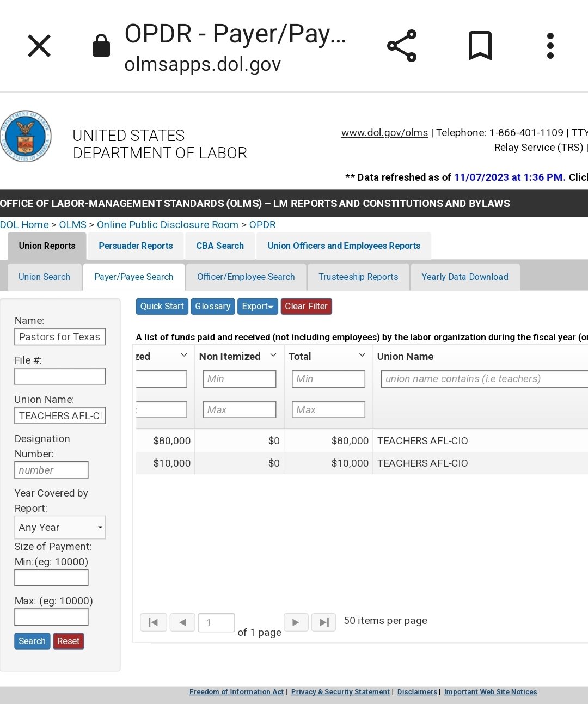Select TEACHERS AFL-CIO in the $80,000 row
The image size is (588, 704).
422,441
